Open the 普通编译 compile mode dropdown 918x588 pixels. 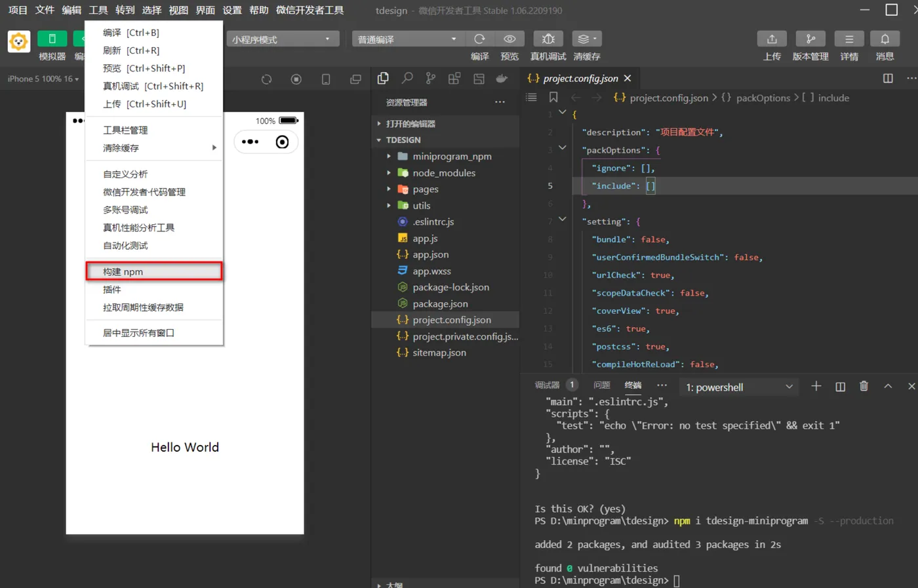click(407, 39)
